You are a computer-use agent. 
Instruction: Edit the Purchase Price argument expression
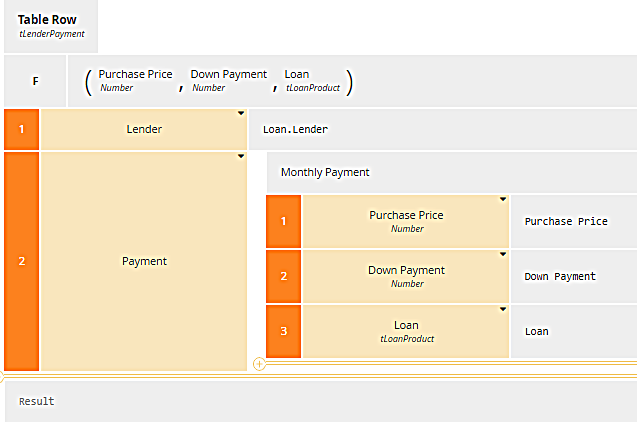[566, 222]
